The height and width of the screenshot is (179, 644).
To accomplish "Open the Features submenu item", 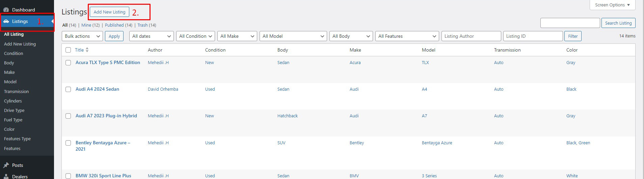I will pos(12,148).
